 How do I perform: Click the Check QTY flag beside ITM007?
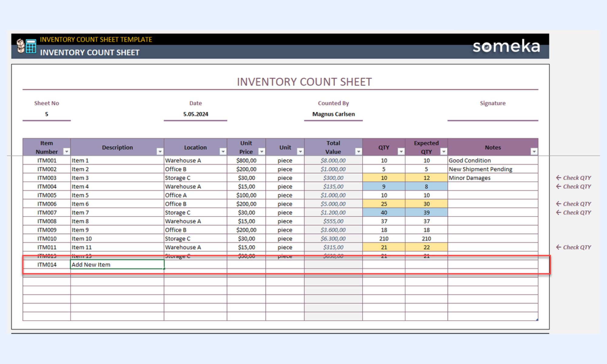coord(574,213)
